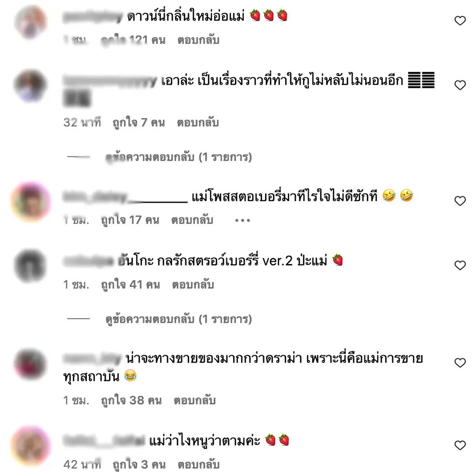
Task: Like the 'กลรักสตรอว์เบอร์รี่ ver.2' comment
Action: 460,265
